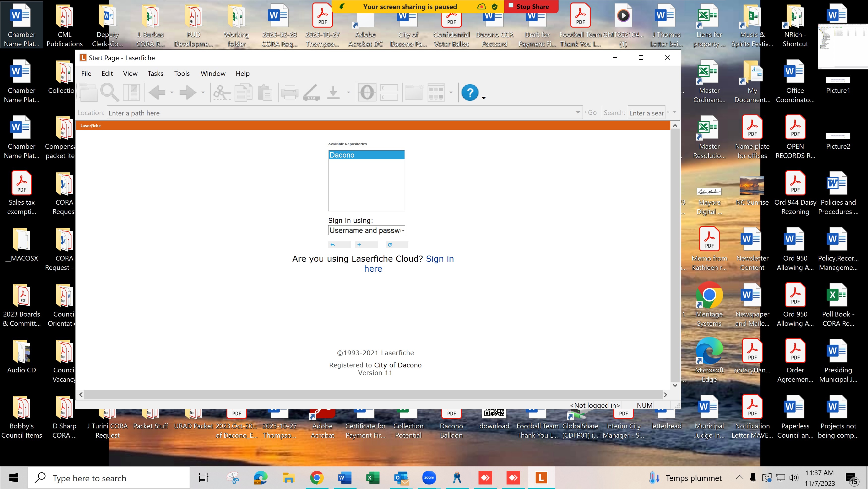Open the Laserfiche icon in Windows taskbar
Image resolution: width=868 pixels, height=489 pixels.
pyautogui.click(x=541, y=478)
